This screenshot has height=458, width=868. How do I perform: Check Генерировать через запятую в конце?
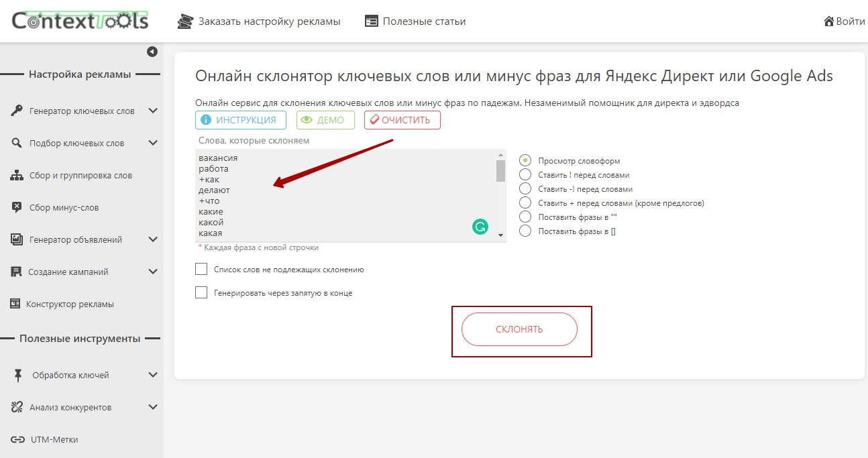coord(201,292)
